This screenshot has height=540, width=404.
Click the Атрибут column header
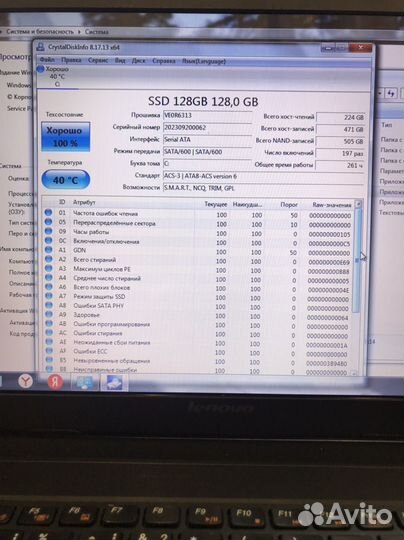[84, 202]
